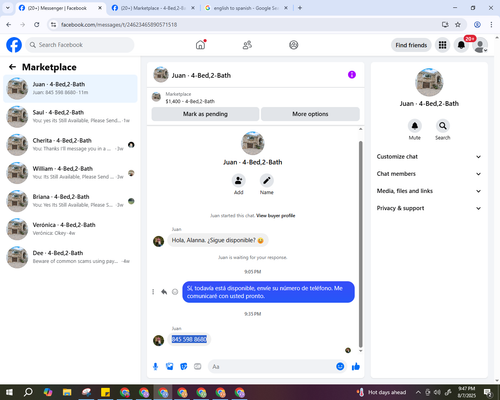This screenshot has width=500, height=400.
Task: Open Verónica - 4-Bed,2-Bath conversation
Action: click(x=70, y=229)
